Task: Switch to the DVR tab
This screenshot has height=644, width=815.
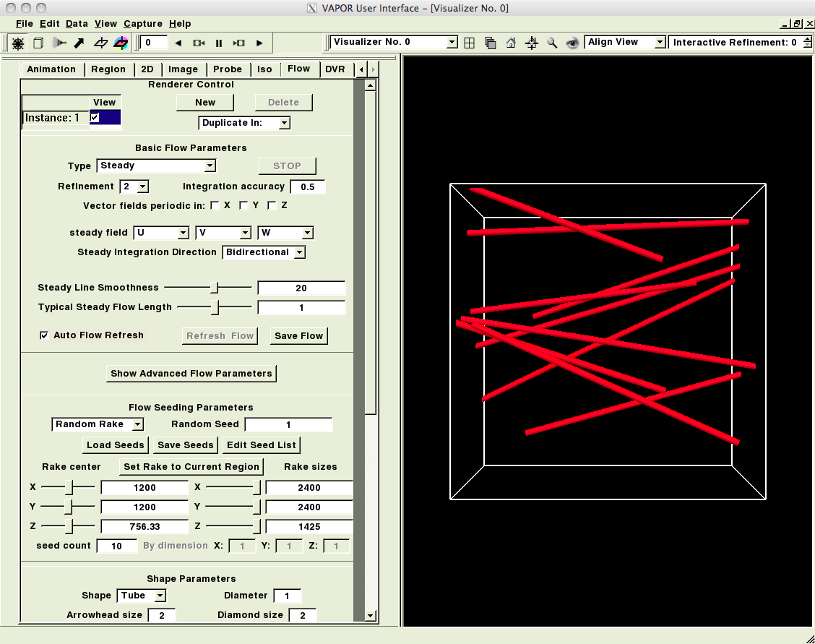Action: [335, 69]
